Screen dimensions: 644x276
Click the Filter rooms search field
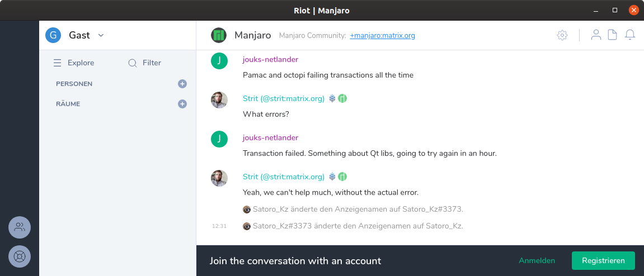[152, 63]
